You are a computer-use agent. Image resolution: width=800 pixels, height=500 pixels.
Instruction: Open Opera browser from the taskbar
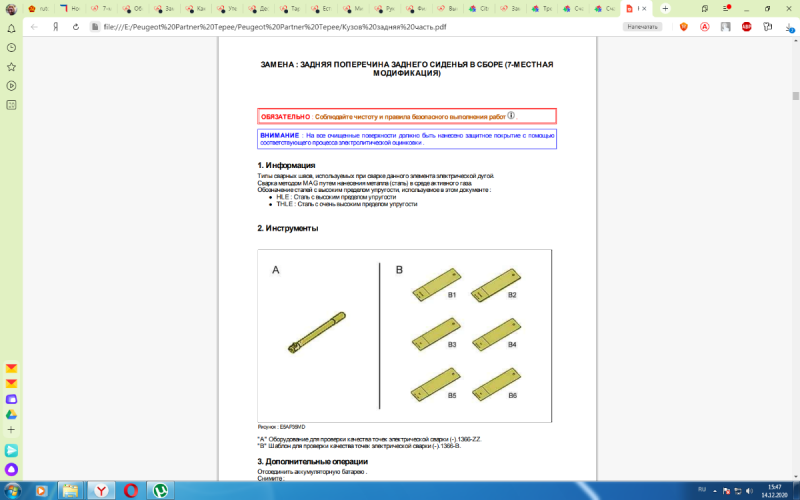(131, 491)
